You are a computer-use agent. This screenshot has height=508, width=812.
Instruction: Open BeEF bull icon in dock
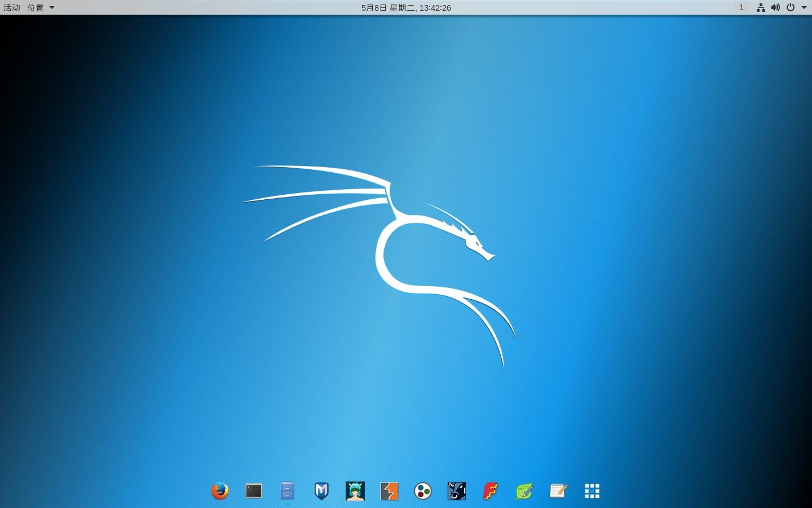[x=457, y=491]
